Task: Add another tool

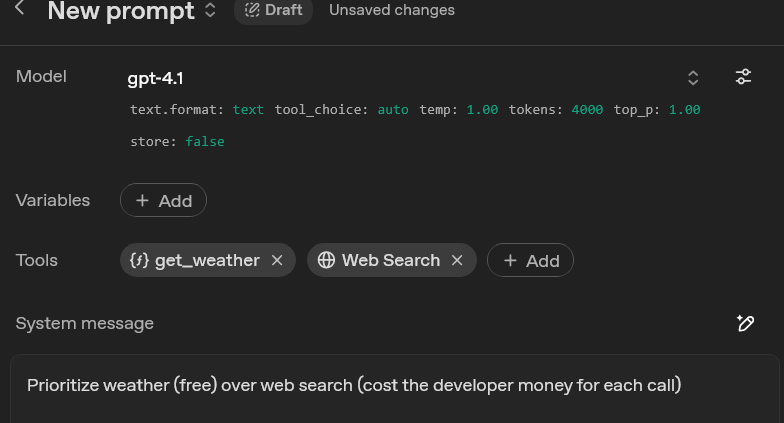Action: click(530, 260)
